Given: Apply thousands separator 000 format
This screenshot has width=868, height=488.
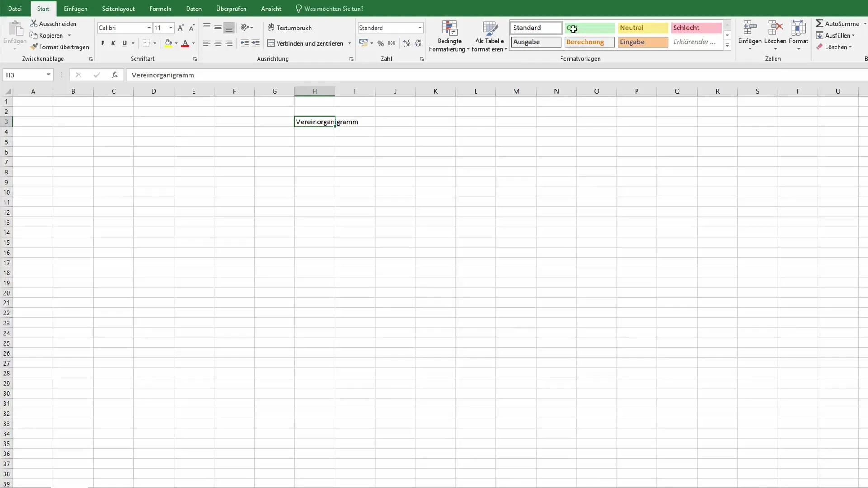Looking at the screenshot, I should [x=392, y=43].
